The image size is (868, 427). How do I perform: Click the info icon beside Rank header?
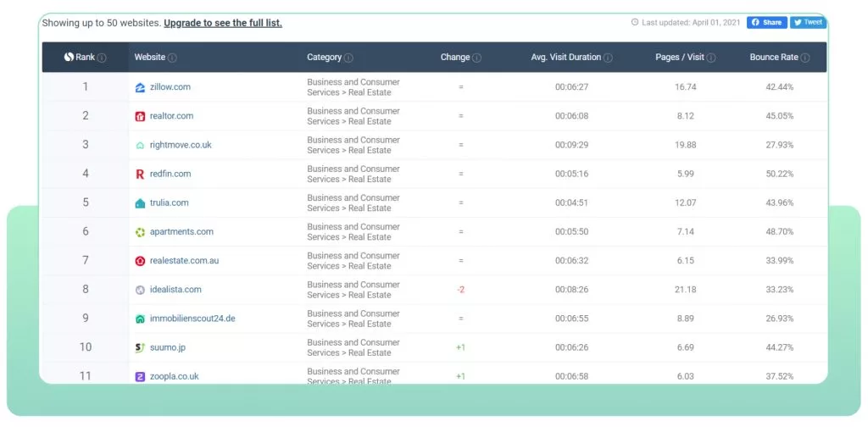(102, 58)
